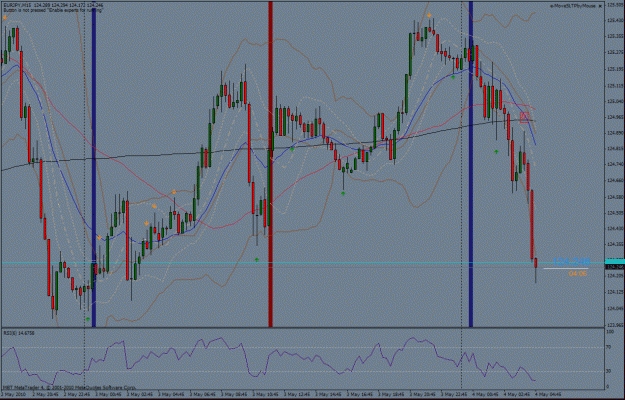
Task: Select the red vertical line on chart
Action: pos(270,164)
